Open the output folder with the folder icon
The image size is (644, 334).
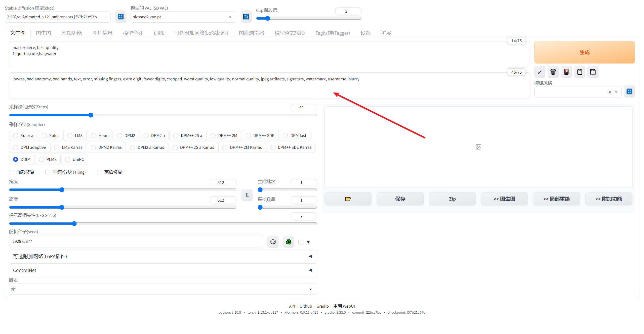pos(348,199)
